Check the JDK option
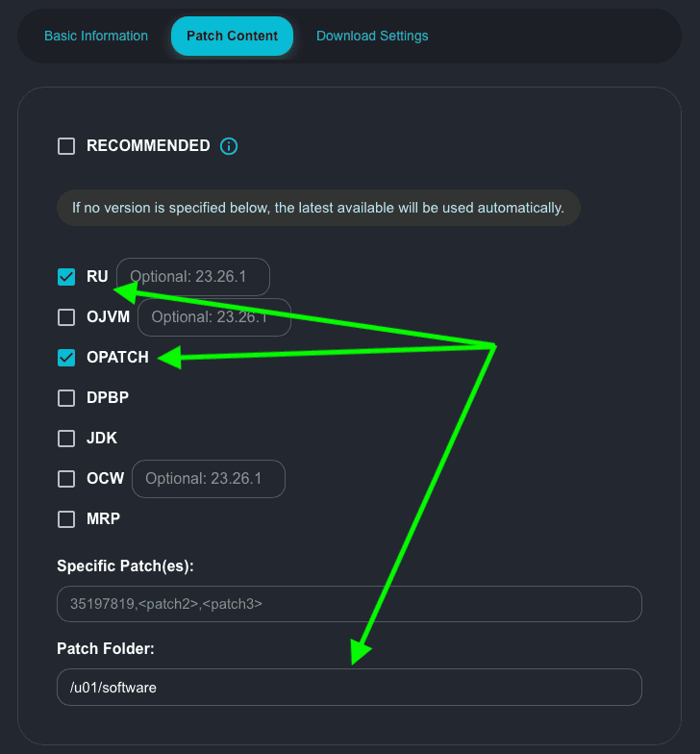 [66, 439]
